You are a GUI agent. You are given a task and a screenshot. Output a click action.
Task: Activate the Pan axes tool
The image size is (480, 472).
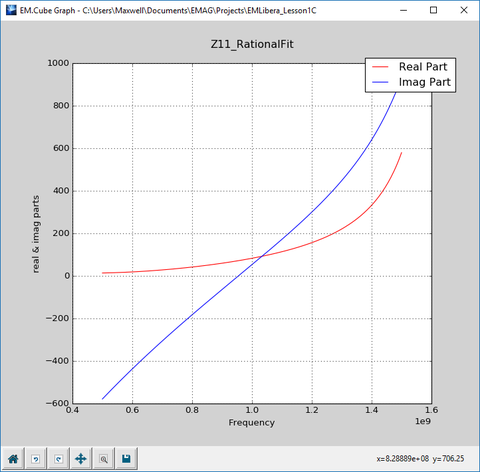coord(81,459)
